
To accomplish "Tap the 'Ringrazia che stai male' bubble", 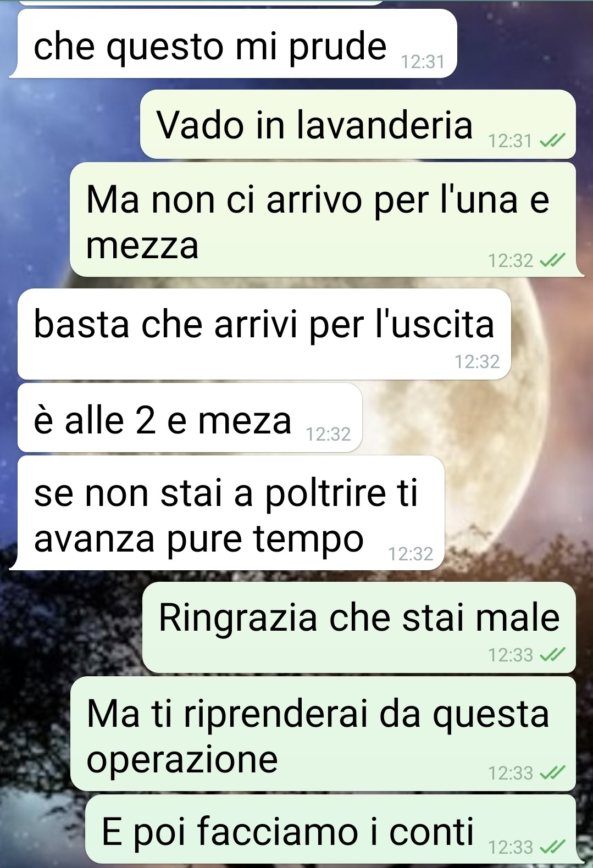I will tap(359, 627).
